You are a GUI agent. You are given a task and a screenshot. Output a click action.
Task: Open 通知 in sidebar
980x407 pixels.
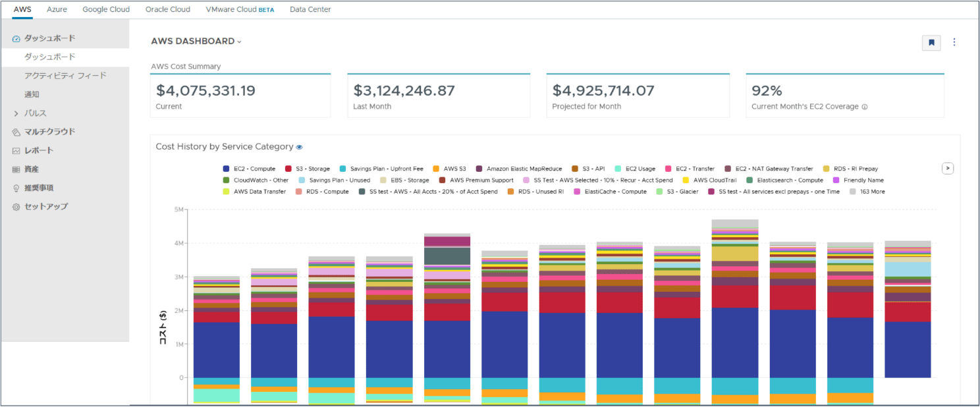pyautogui.click(x=32, y=94)
